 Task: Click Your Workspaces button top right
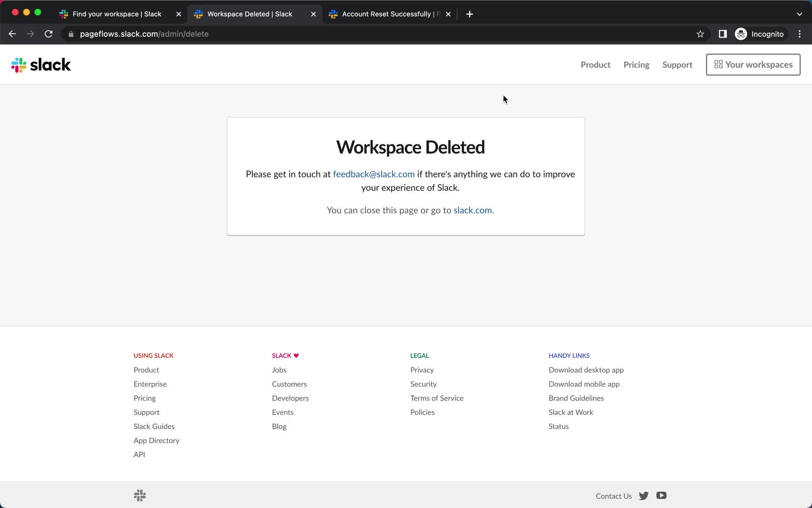(x=754, y=64)
